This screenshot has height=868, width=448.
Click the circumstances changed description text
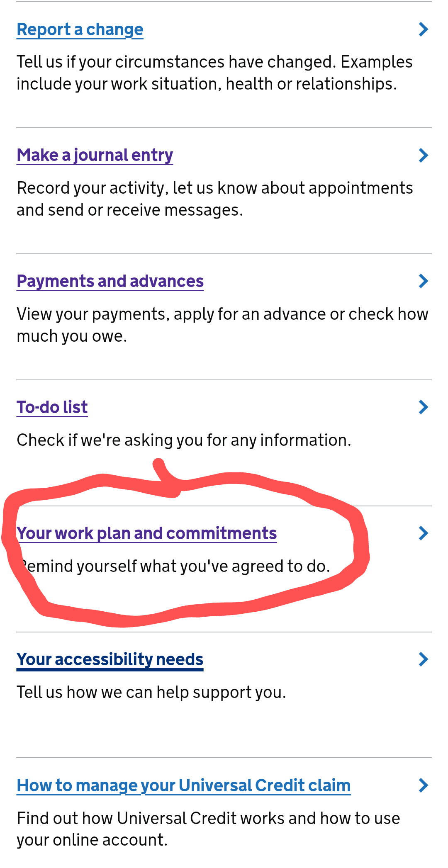click(214, 73)
